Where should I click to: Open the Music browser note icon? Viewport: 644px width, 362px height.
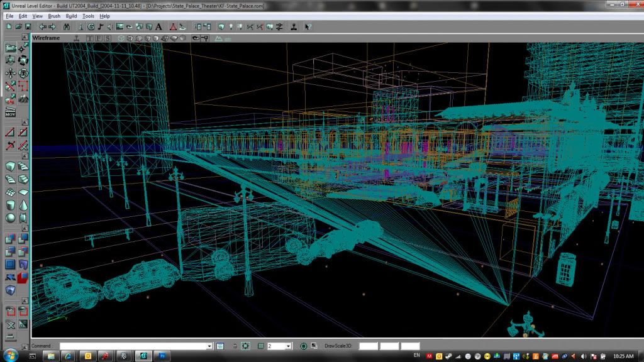pos(101,26)
